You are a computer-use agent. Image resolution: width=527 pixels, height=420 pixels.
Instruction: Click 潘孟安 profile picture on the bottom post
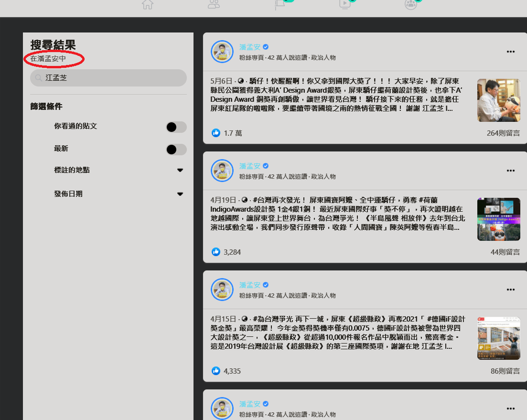[222, 409]
